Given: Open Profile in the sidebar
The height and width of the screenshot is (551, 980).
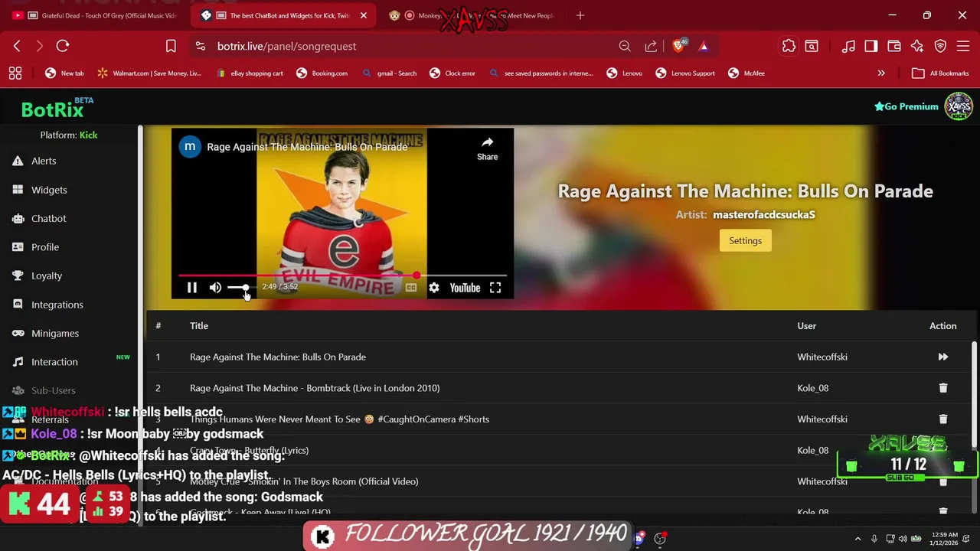Looking at the screenshot, I should pyautogui.click(x=45, y=247).
